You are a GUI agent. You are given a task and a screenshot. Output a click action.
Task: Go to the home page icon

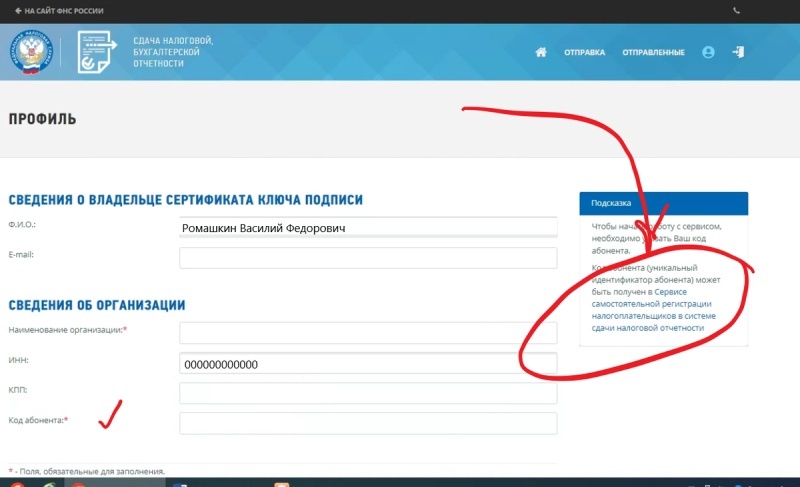point(541,52)
